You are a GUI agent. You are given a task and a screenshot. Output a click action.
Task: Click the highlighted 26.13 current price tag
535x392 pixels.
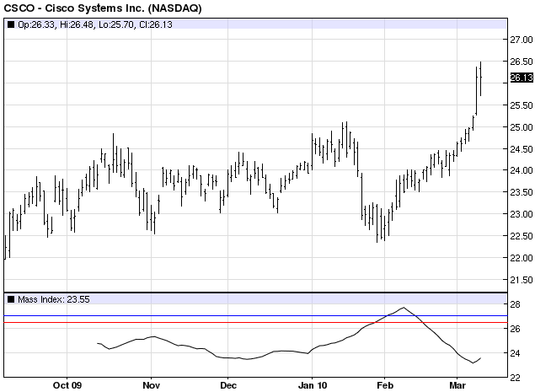pyautogui.click(x=522, y=78)
